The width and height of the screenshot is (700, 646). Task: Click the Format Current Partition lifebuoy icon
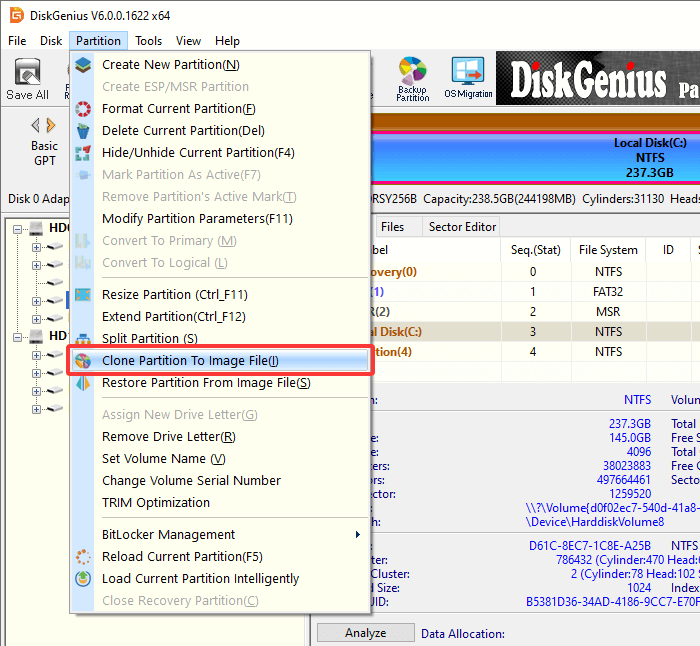coord(84,109)
